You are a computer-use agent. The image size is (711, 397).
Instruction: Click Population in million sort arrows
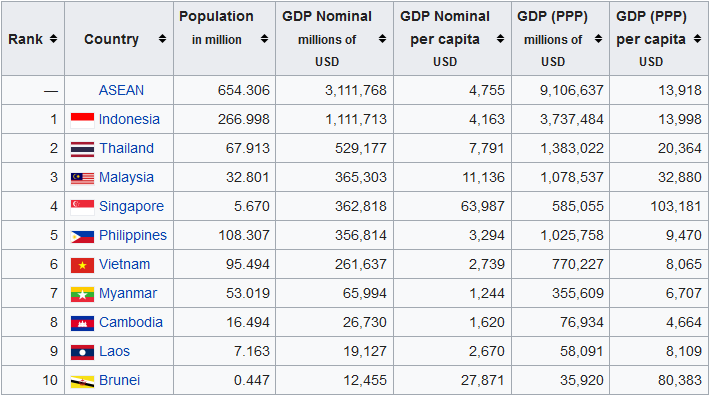point(264,39)
